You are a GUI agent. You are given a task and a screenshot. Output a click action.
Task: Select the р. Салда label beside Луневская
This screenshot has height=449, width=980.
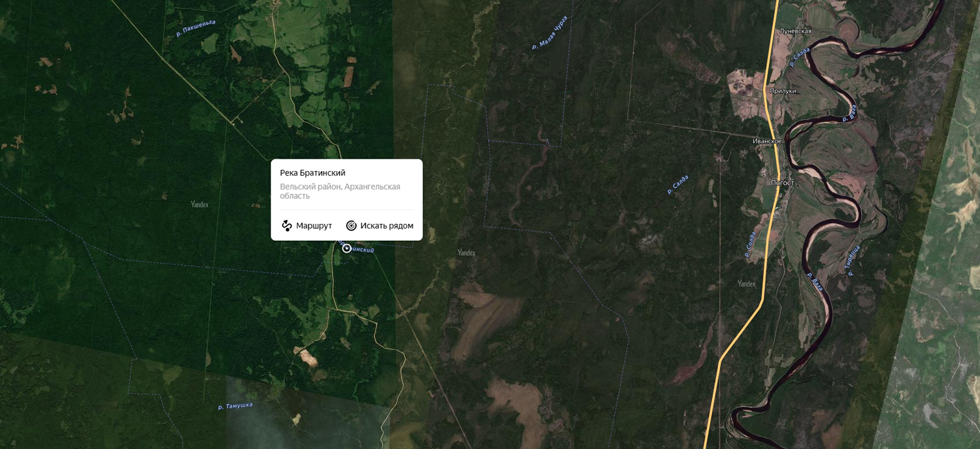click(798, 57)
